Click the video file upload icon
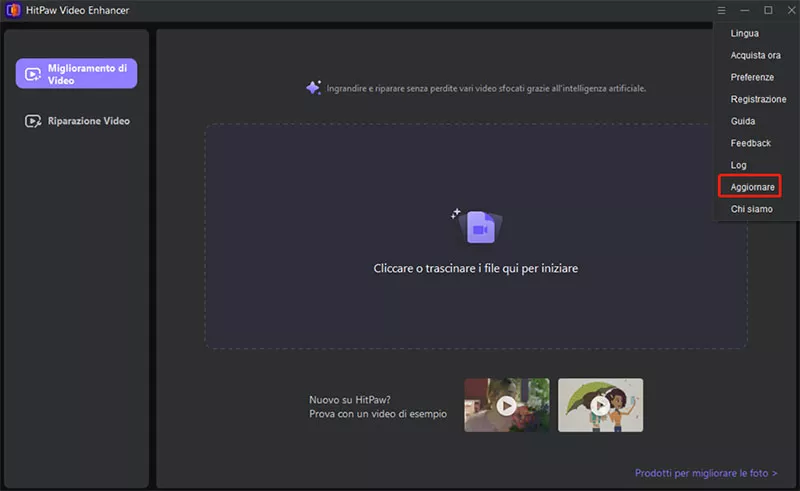This screenshot has width=800, height=491. tap(479, 226)
